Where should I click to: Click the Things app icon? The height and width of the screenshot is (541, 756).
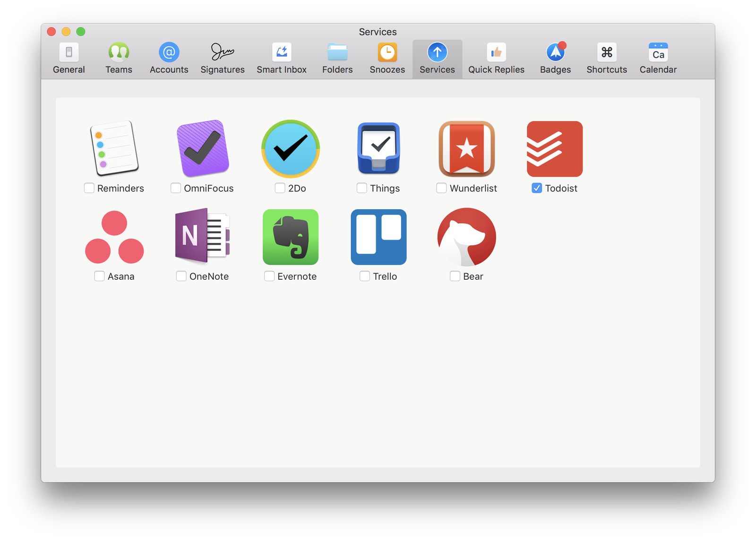378,148
